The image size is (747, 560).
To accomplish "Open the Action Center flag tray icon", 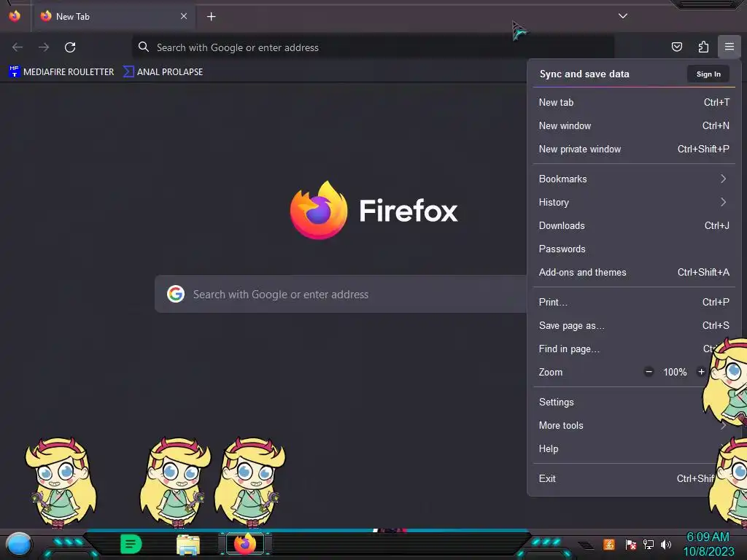I will (x=630, y=544).
